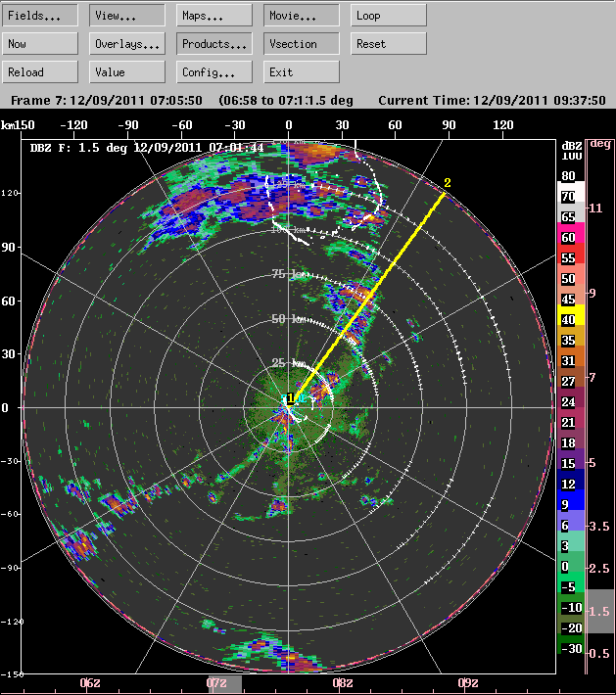Open the Overlays... panel
Screen dimensions: 616x695
[x=127, y=44]
